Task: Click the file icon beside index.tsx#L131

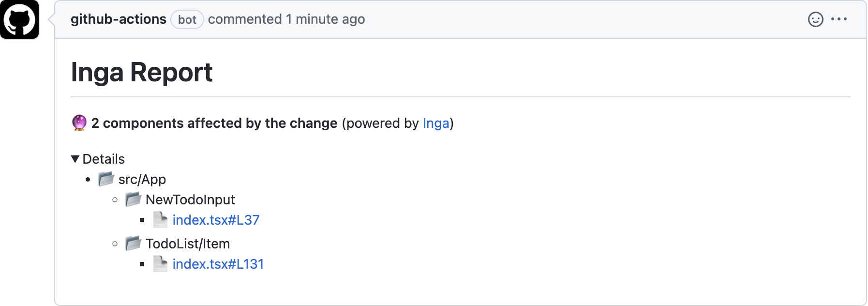Action: pyautogui.click(x=160, y=264)
